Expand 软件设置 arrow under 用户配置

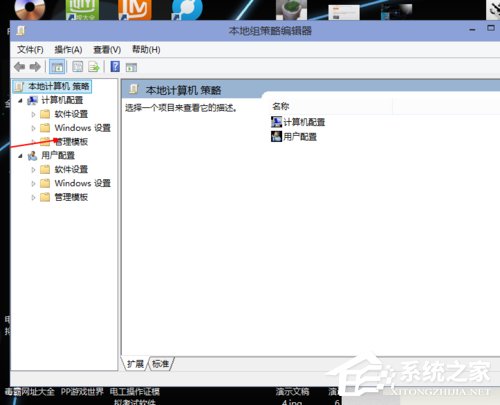33,170
